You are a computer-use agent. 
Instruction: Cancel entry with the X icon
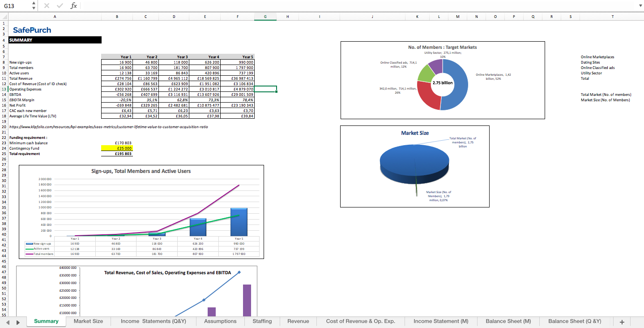[x=47, y=6]
